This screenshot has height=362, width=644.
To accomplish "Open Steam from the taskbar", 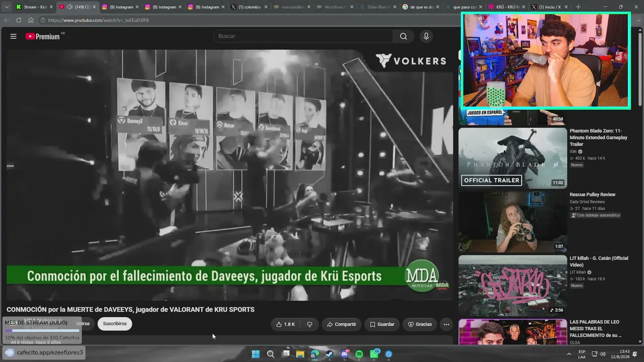I will pos(330,354).
